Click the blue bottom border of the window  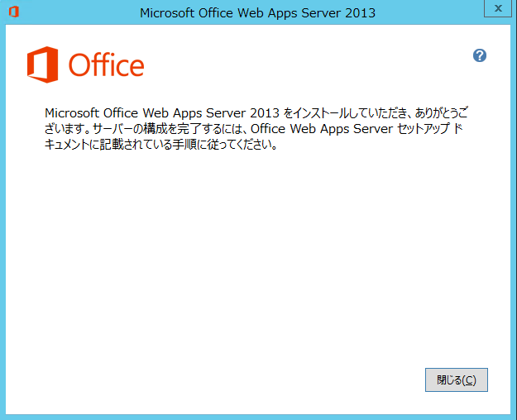point(258,416)
